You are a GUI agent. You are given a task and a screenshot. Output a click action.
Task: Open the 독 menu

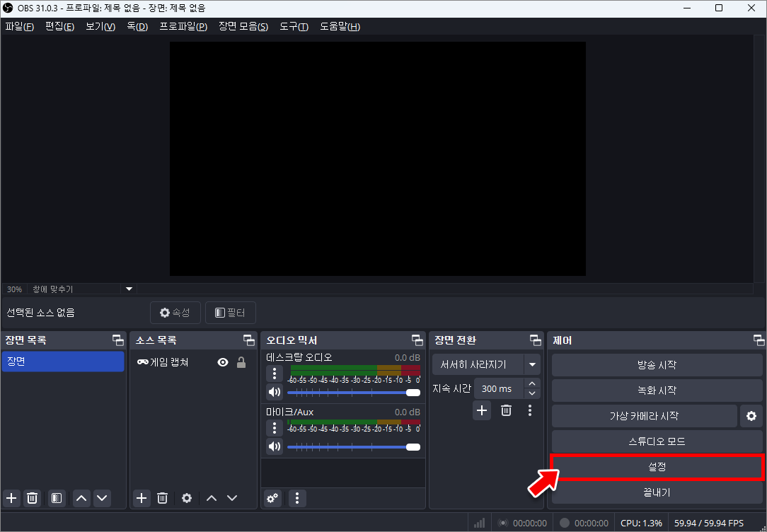(x=137, y=26)
